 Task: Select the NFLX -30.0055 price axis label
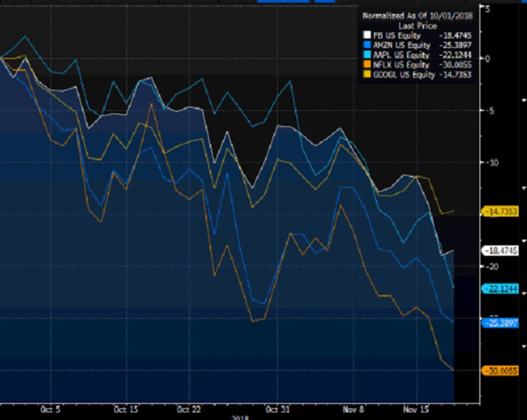tap(501, 371)
